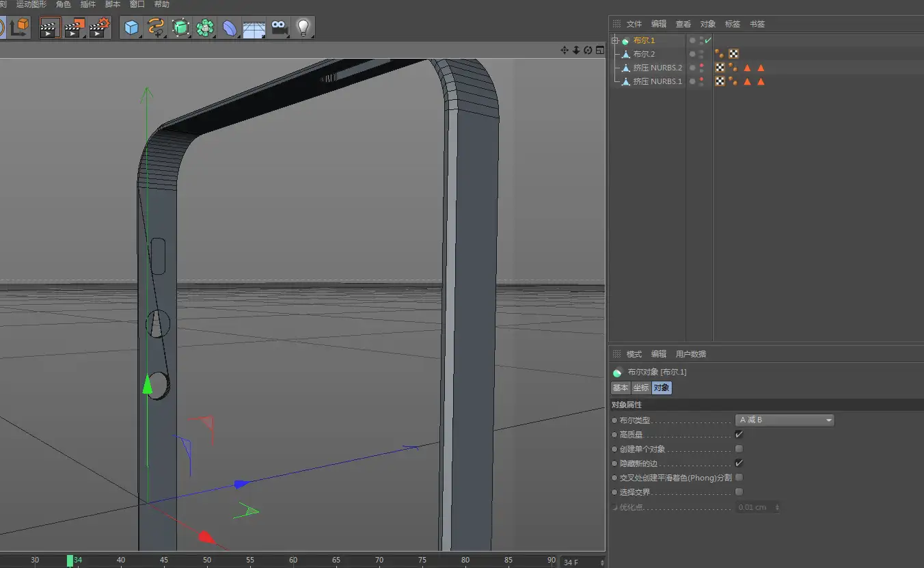Select 挤压 NURBS.2 in object list

point(657,68)
